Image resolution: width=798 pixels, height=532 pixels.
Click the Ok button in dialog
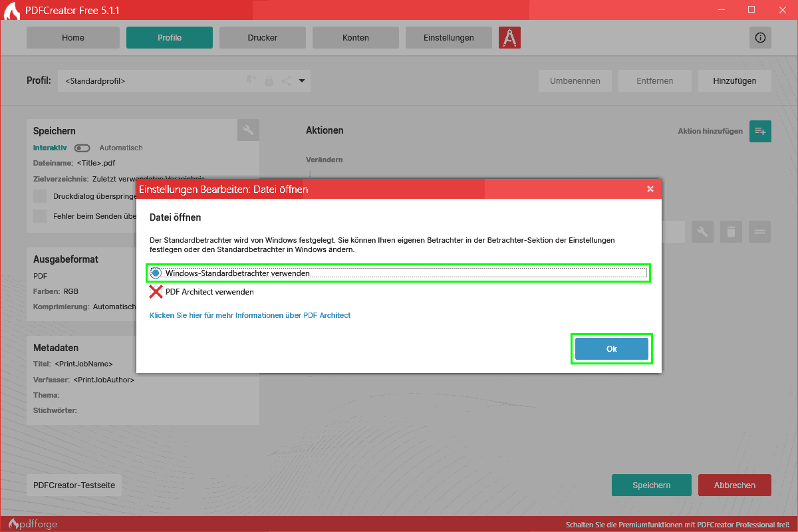tap(611, 349)
